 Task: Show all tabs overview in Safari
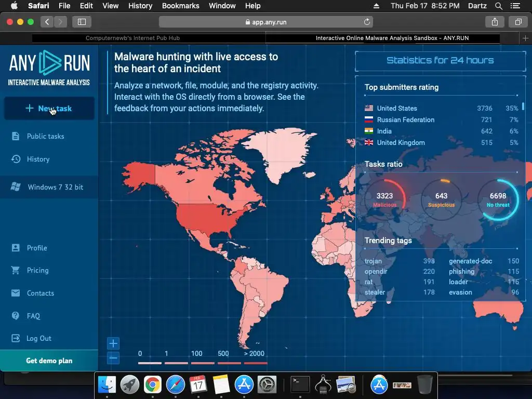pos(518,22)
